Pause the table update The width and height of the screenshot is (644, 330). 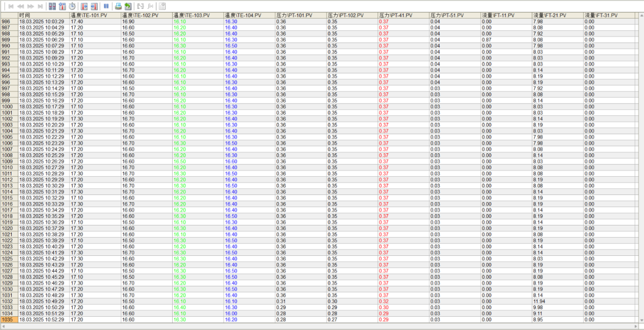106,7
